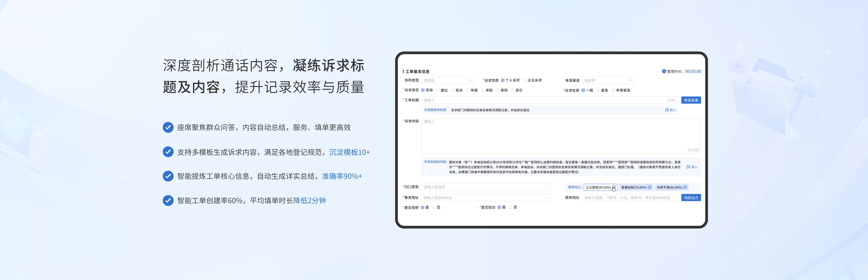Click the 填入 icon for the recommended title
This screenshot has width=868, height=280.
point(667,110)
